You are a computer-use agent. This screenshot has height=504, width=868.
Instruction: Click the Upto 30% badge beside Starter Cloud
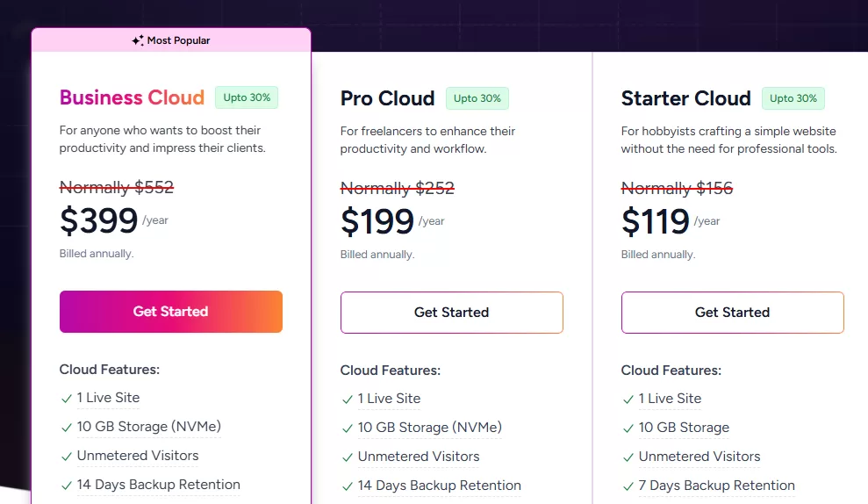793,98
